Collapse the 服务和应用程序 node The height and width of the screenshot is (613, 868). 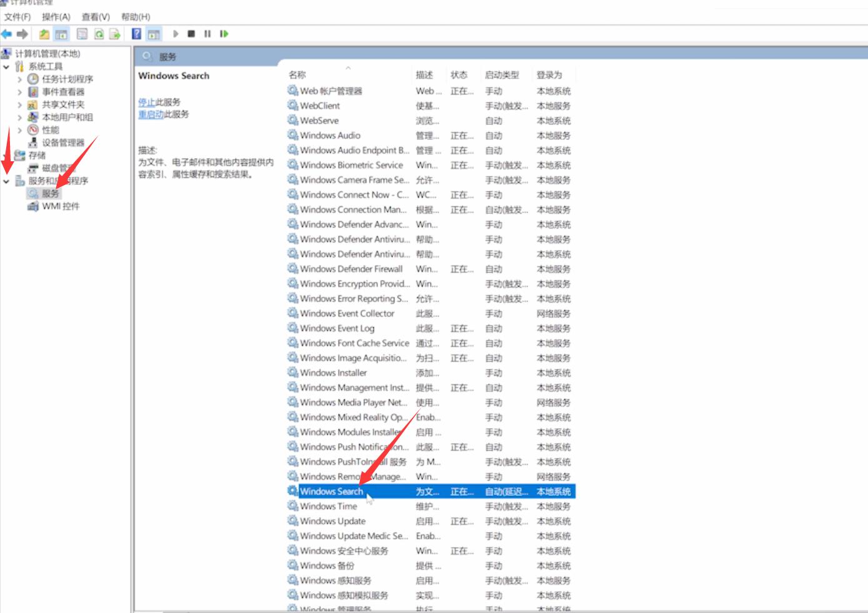[x=6, y=181]
